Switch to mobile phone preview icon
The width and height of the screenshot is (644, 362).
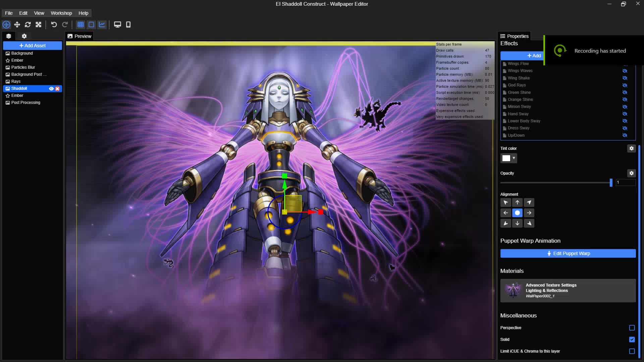(x=128, y=24)
